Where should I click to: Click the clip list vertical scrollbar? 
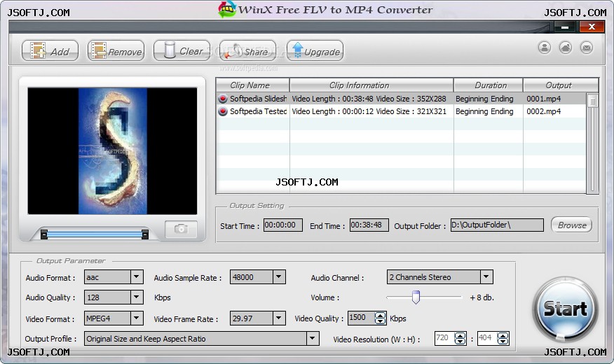click(x=592, y=143)
